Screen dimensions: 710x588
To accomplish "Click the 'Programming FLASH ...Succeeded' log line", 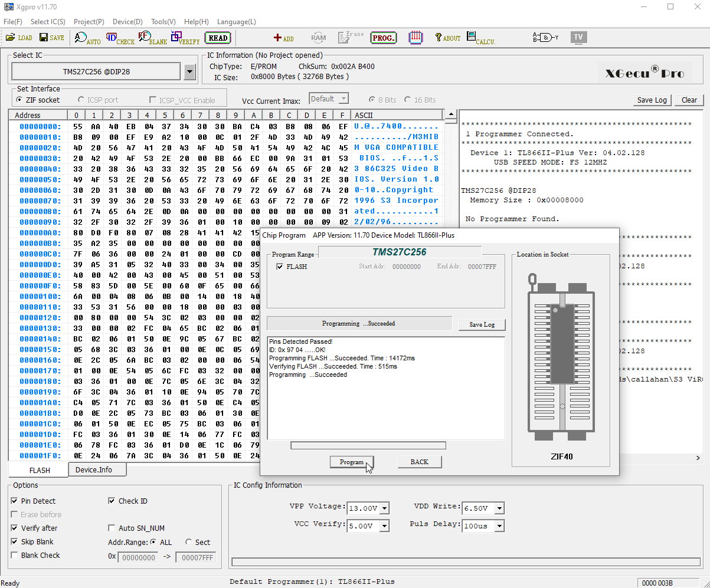I will 342,358.
